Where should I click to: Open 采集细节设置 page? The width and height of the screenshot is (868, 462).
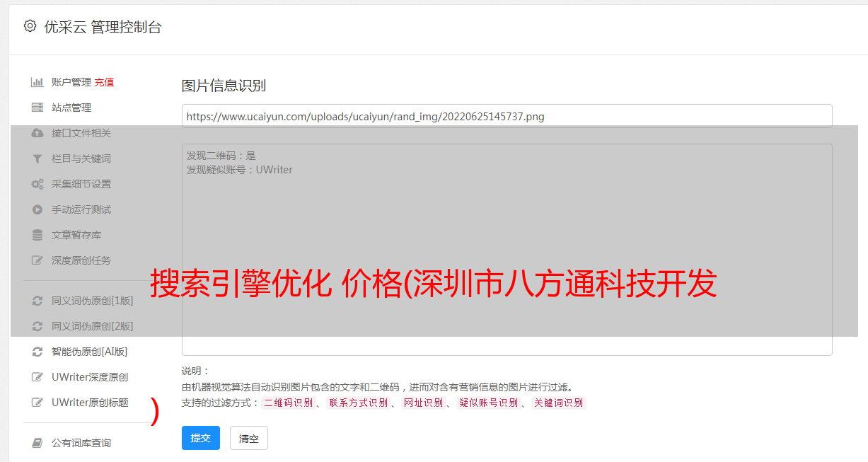click(x=81, y=184)
